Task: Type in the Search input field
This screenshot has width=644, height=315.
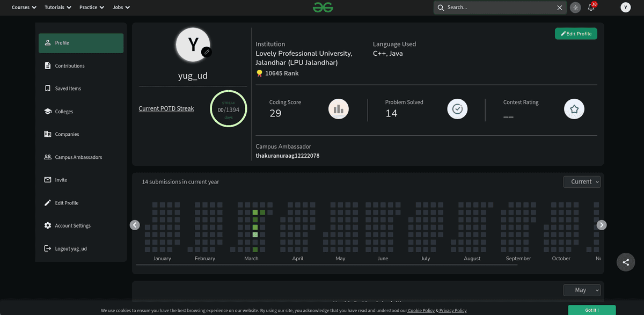Action: [499, 8]
